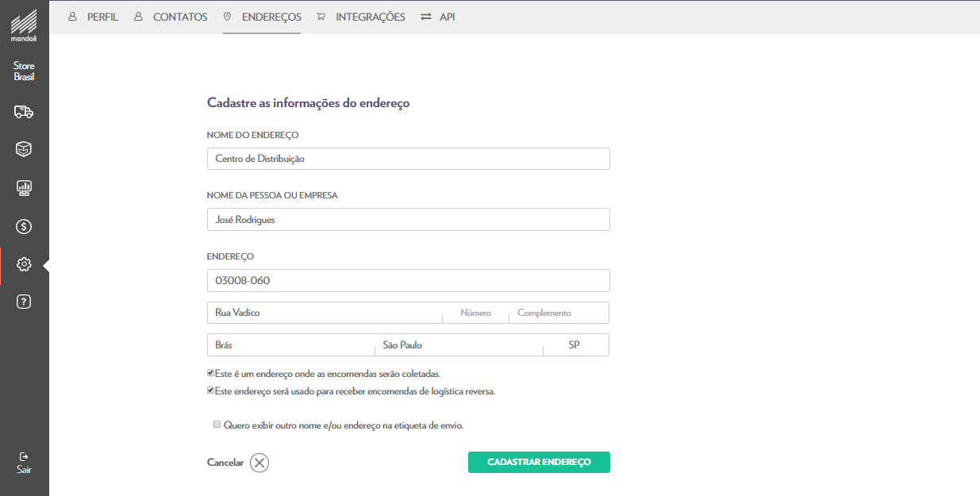Enable showing another name on shipping label
This screenshot has width=980, height=496.
[x=217, y=425]
